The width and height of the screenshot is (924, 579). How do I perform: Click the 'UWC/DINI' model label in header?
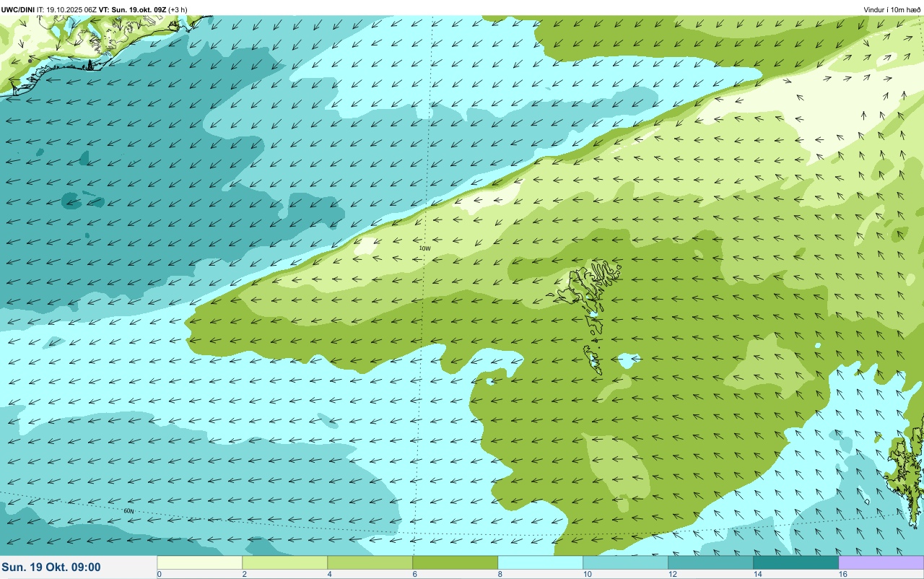click(x=18, y=9)
